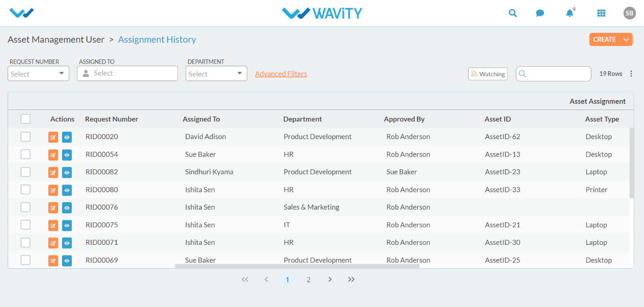The width and height of the screenshot is (644, 307).
Task: Edit record RID00054
Action: 53,155
